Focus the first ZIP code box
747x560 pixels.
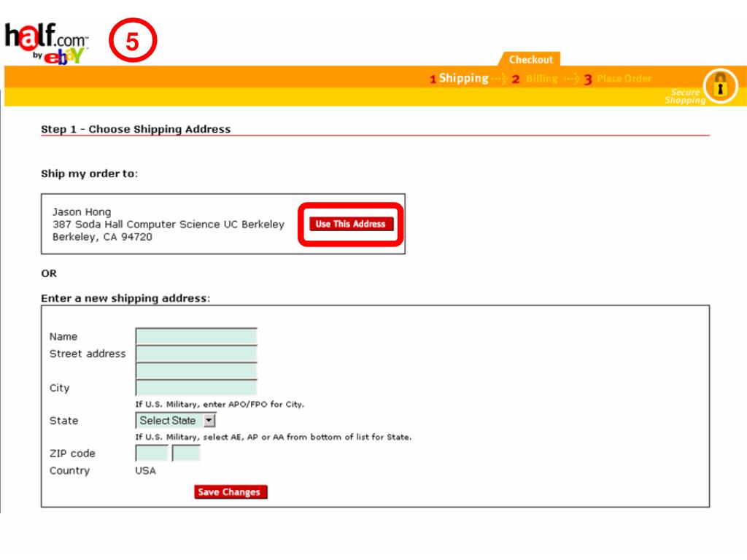coord(152,453)
